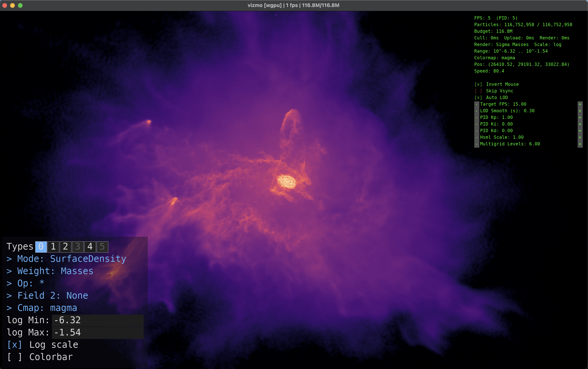Increase Multigrid Levels with plus icon
The width and height of the screenshot is (588, 369).
coord(580,144)
